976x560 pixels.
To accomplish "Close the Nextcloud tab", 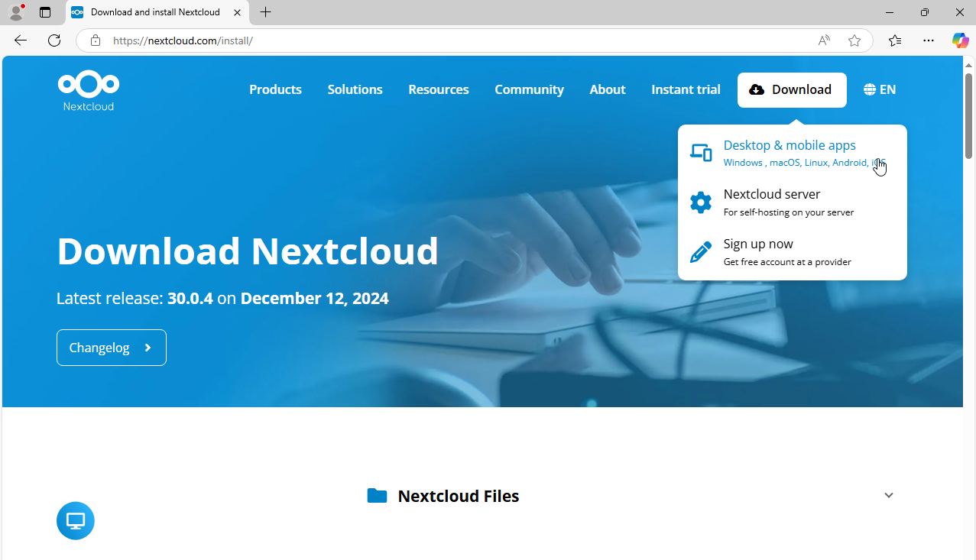I will (237, 12).
